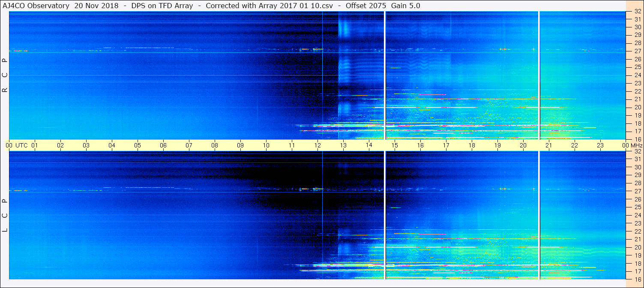
Task: Click the vertical 'L C P' panel label
Action: (5, 215)
